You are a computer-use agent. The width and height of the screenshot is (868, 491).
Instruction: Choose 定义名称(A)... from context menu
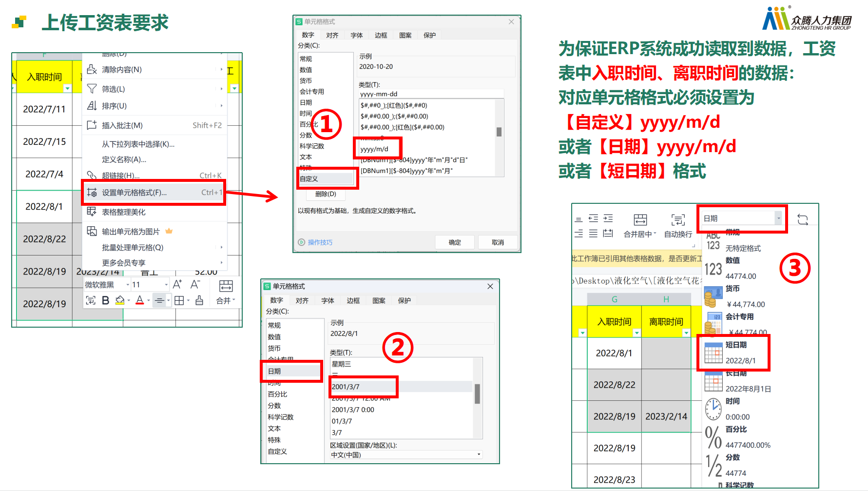tap(124, 159)
